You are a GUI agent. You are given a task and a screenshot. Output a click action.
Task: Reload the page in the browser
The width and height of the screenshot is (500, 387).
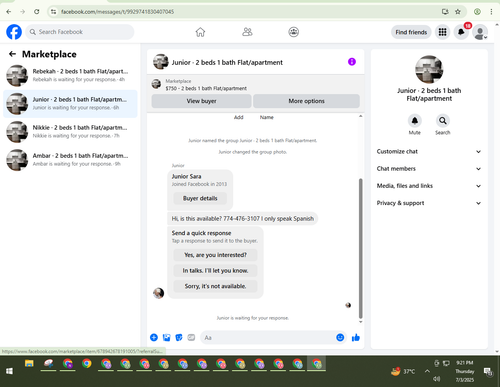37,12
